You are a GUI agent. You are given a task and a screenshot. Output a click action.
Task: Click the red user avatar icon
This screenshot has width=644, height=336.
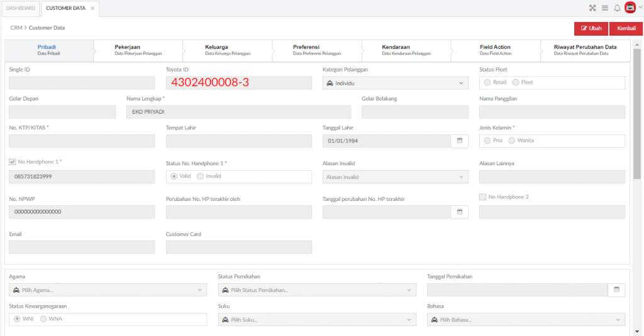click(x=630, y=8)
